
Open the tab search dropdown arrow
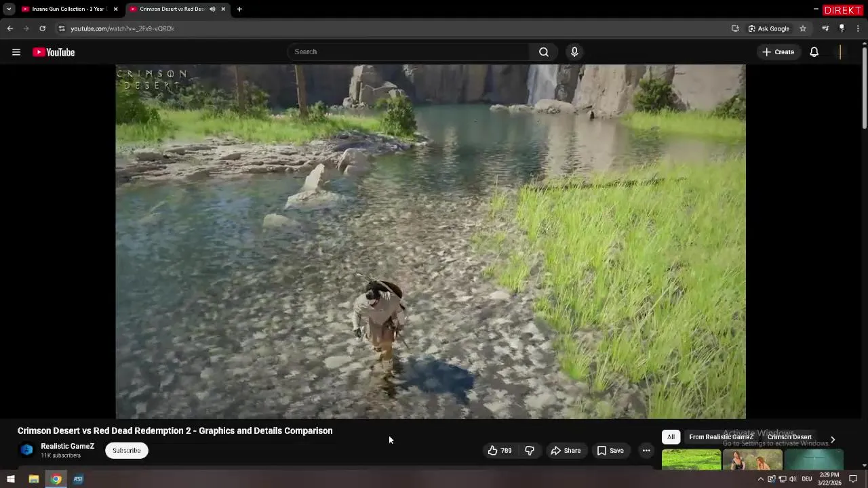[x=8, y=9]
